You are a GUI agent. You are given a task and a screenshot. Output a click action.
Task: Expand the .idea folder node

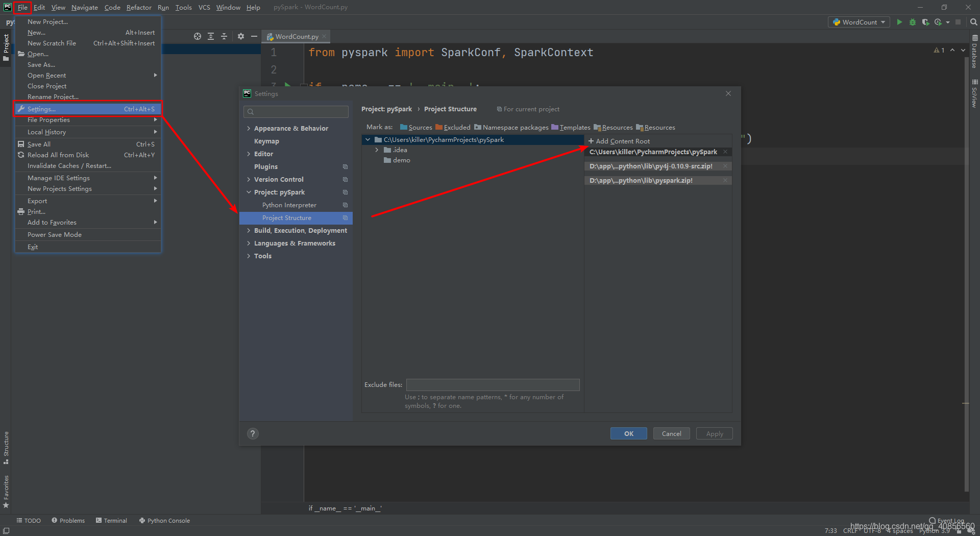click(377, 150)
